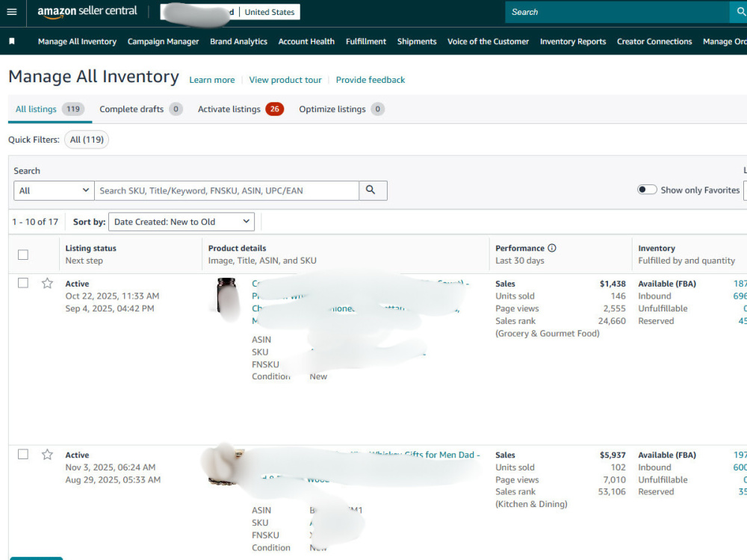Click the '1 - 10 of 17' results count
Viewport: 747px width, 560px height.
[35, 222]
